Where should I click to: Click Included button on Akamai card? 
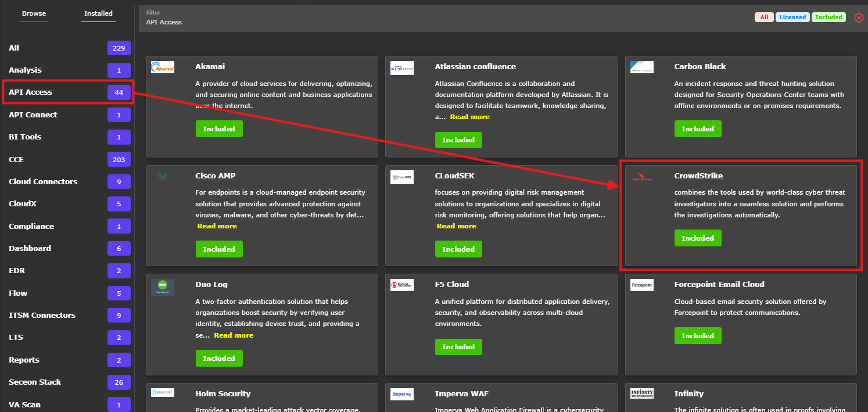coord(219,129)
